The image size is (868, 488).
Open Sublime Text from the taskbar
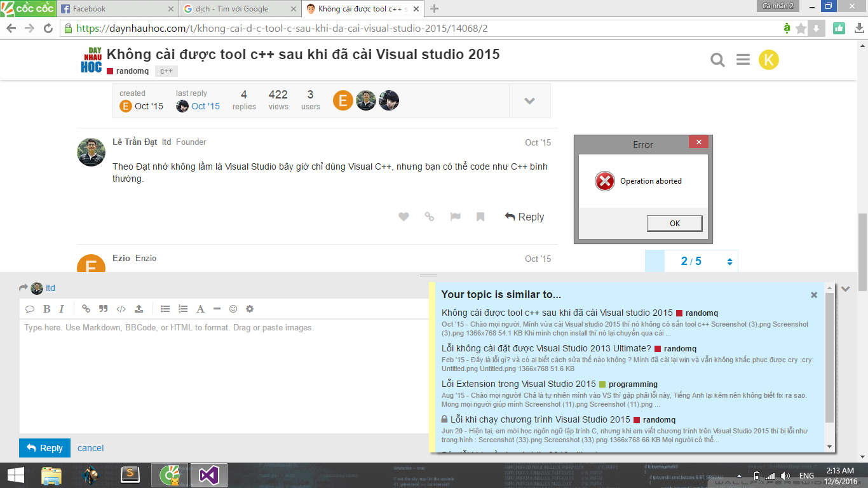click(x=130, y=475)
